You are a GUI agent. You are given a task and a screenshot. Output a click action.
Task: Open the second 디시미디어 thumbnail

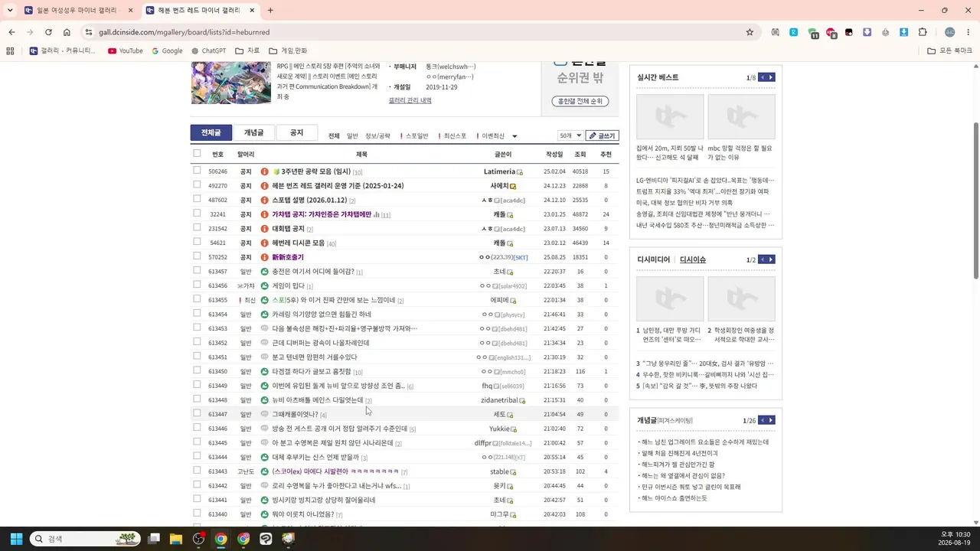point(741,298)
